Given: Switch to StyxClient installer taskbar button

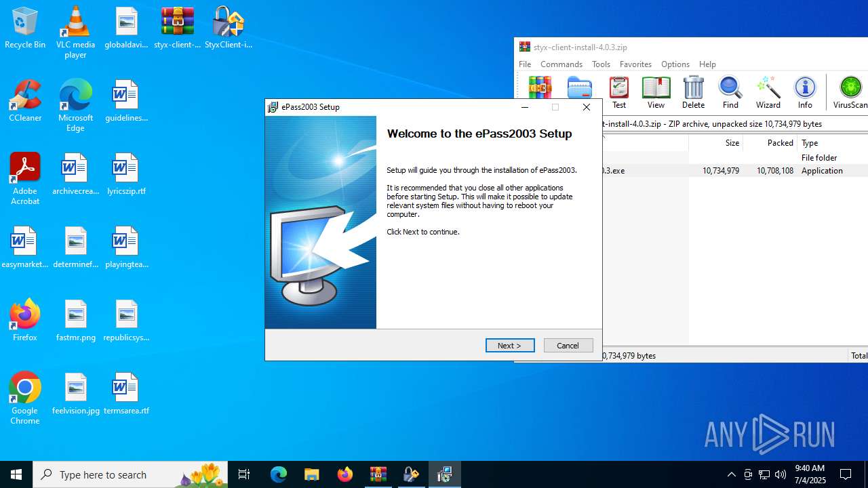Looking at the screenshot, I should click(x=411, y=474).
